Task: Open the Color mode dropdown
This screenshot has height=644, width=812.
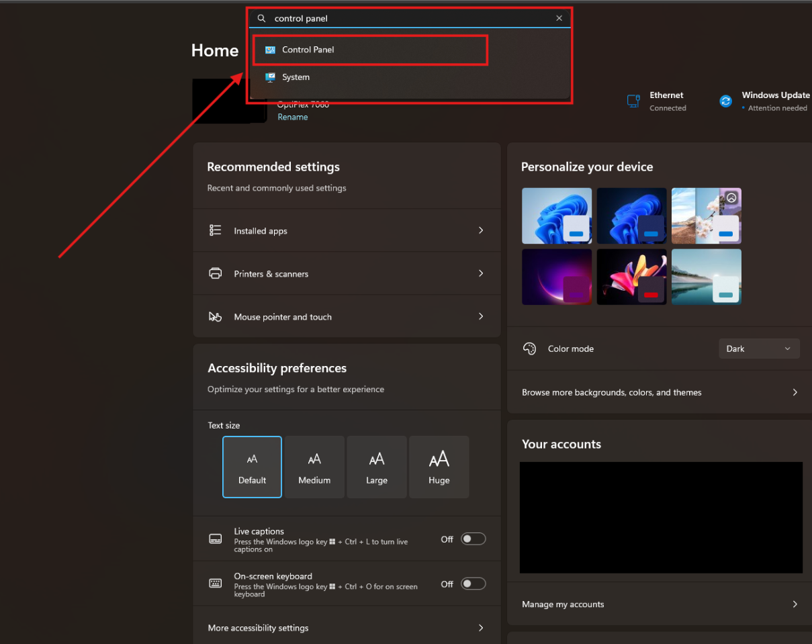Action: tap(759, 349)
